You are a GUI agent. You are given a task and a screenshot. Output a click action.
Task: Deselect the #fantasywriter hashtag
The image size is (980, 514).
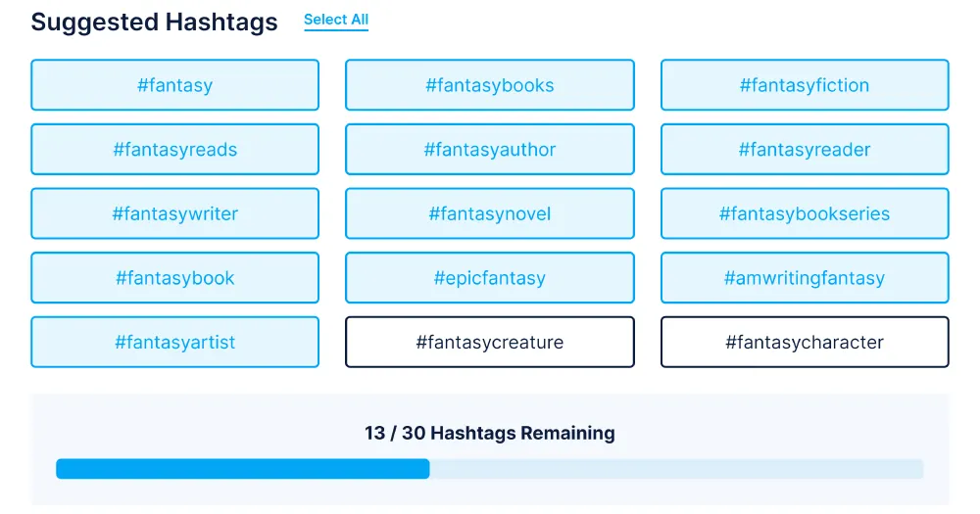(x=175, y=213)
